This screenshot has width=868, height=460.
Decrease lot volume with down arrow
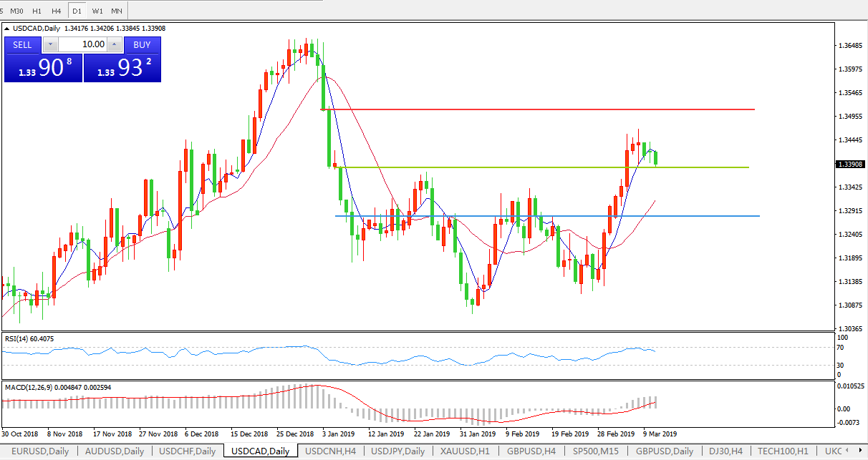click(49, 44)
